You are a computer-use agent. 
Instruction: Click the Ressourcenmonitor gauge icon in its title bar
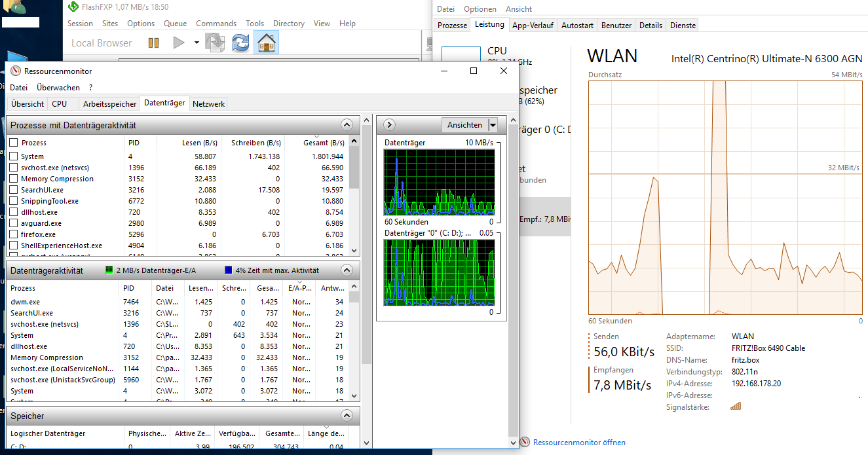point(16,71)
